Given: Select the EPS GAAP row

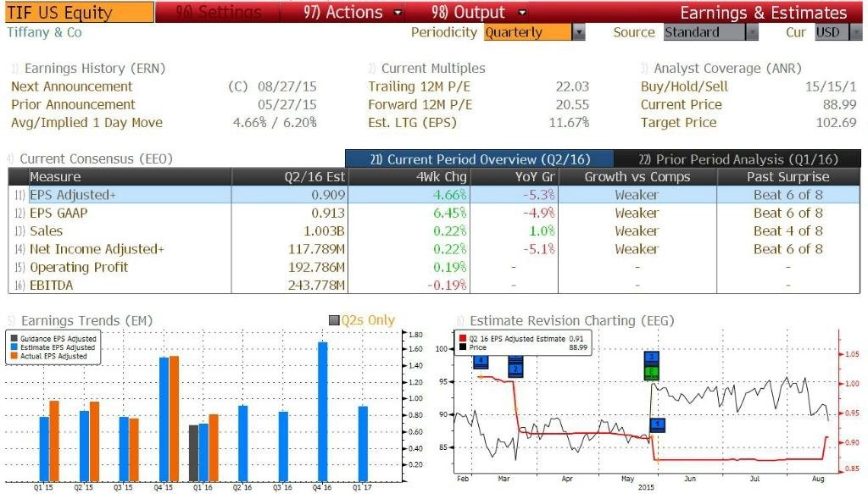Looking at the screenshot, I should tap(434, 213).
